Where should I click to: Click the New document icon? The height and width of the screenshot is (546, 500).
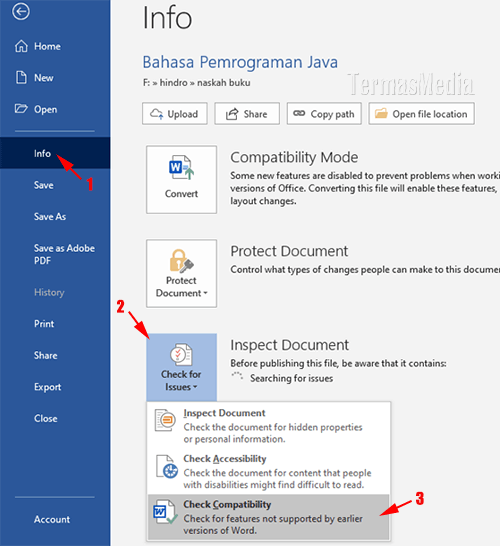pos(21,77)
